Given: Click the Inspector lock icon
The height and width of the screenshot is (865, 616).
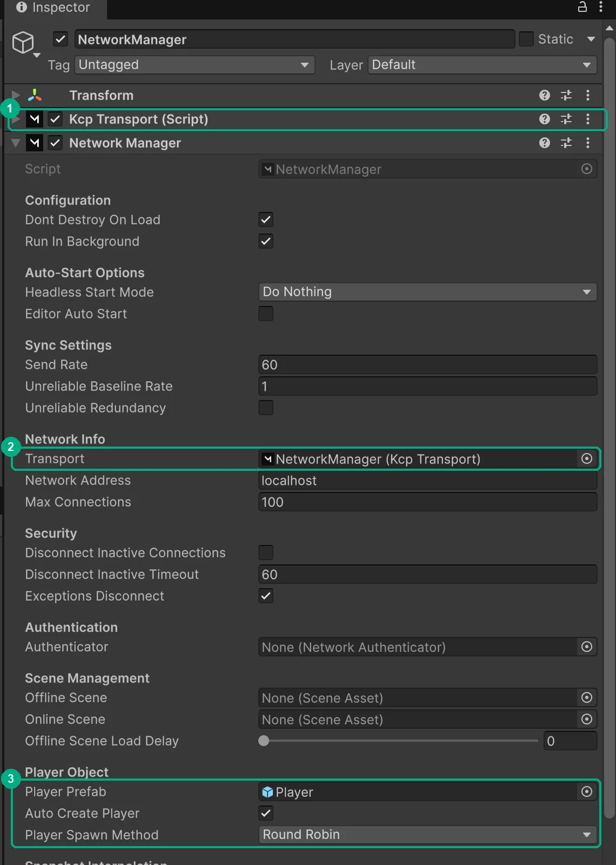Looking at the screenshot, I should tap(582, 7).
